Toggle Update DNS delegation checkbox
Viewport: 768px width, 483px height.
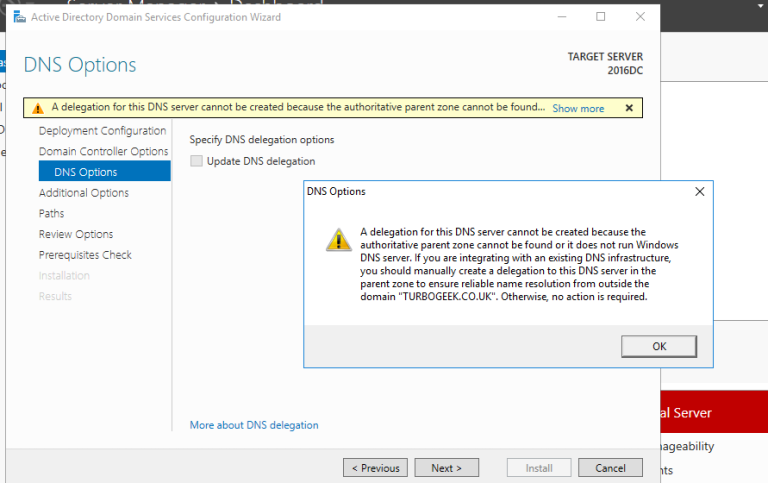196,161
